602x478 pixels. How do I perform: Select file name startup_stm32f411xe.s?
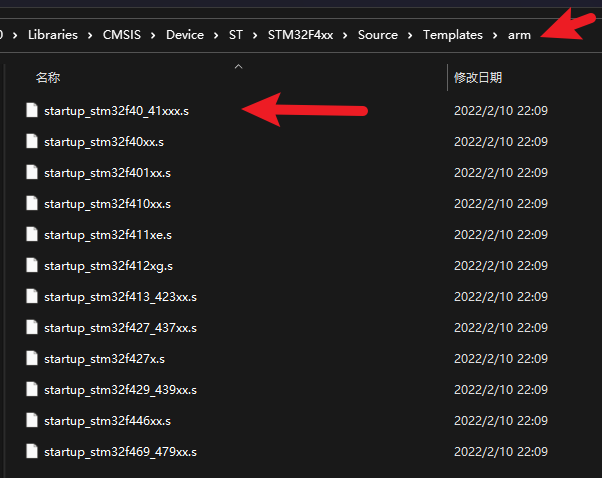point(108,235)
